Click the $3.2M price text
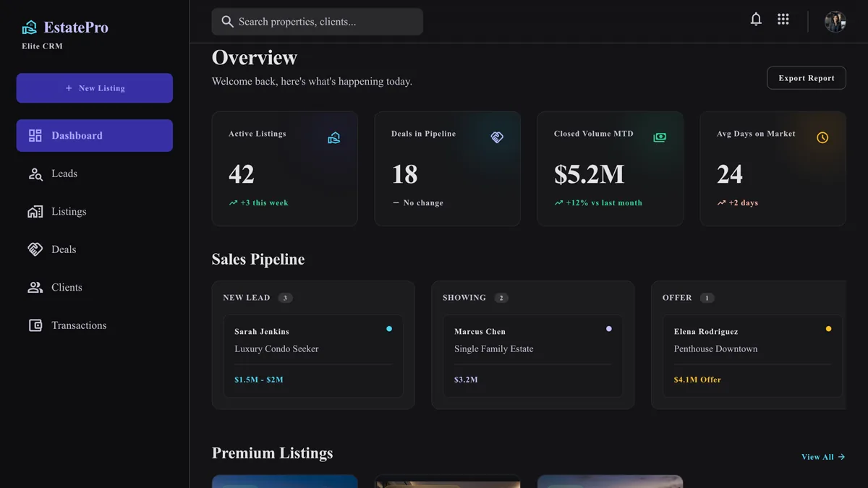 click(466, 380)
